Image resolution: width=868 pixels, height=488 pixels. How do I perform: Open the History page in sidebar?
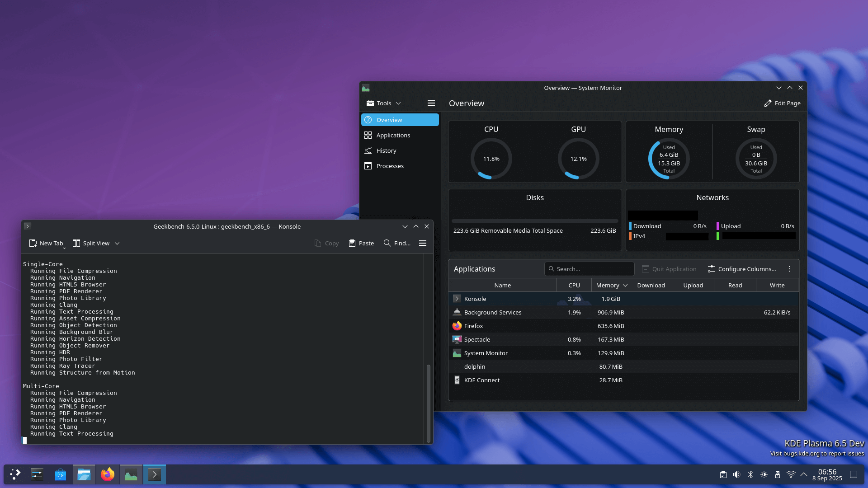tap(386, 150)
